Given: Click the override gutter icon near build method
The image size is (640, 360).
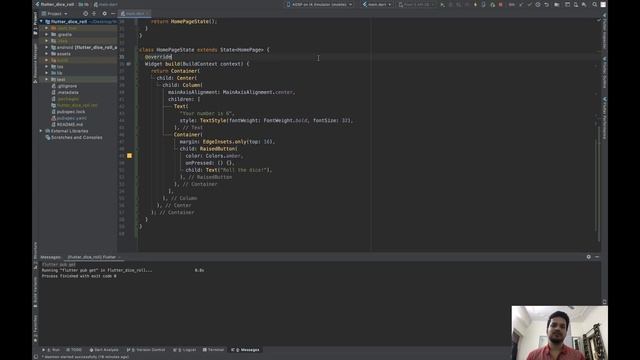Looking at the screenshot, I should [x=128, y=64].
